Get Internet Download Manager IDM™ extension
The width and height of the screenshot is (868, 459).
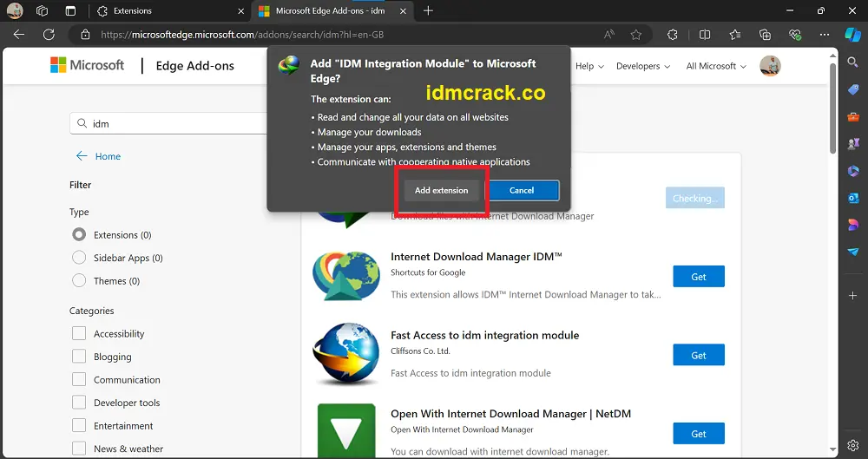699,276
